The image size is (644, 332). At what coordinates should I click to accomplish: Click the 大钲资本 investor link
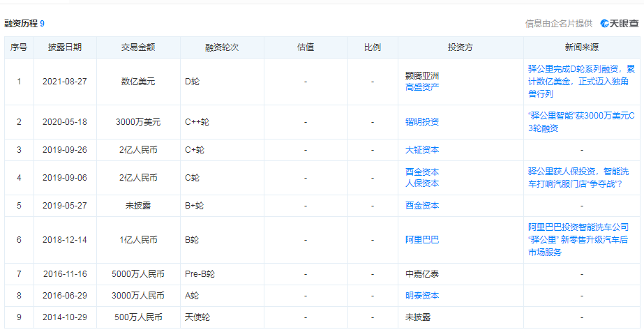point(422,150)
